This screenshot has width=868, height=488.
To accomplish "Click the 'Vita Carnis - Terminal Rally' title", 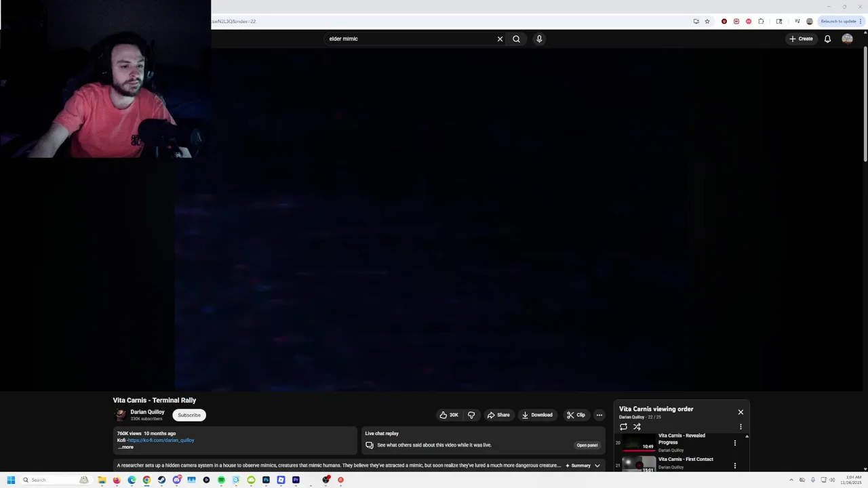I will (x=155, y=400).
